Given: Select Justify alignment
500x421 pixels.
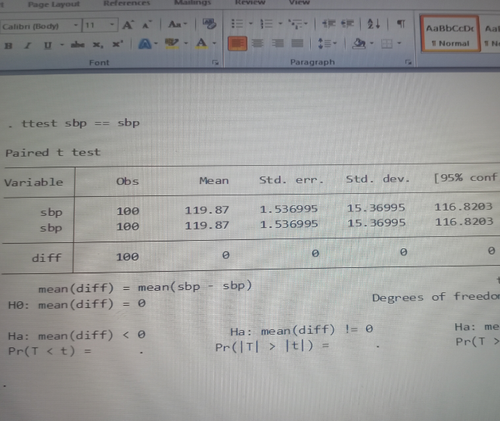Looking at the screenshot, I should [x=297, y=43].
